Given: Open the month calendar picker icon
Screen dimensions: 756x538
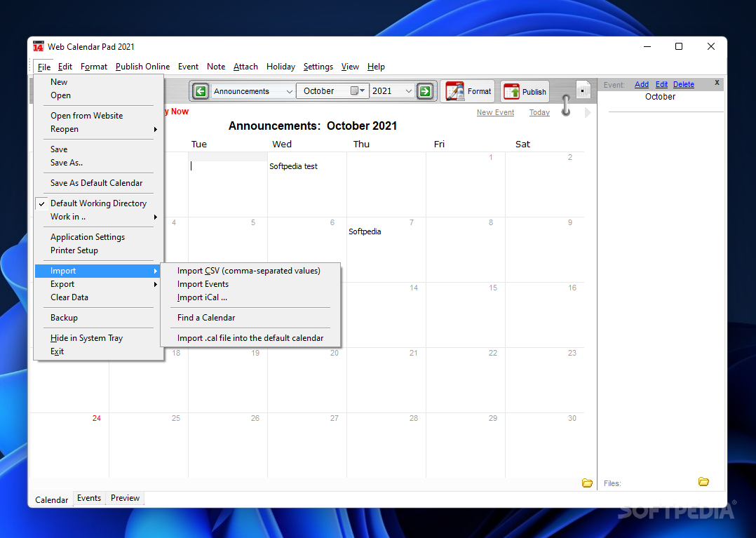Looking at the screenshot, I should [x=357, y=90].
